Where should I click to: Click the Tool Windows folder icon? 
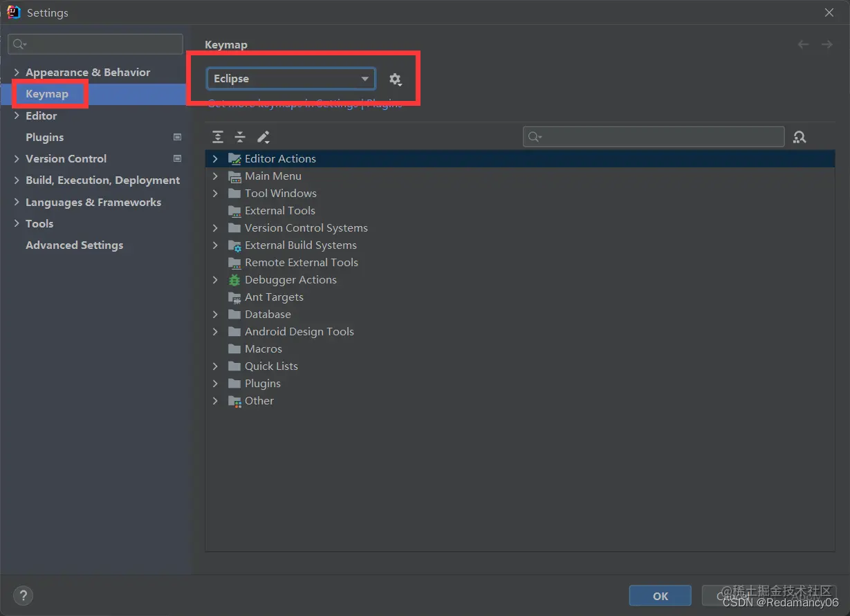[234, 194]
